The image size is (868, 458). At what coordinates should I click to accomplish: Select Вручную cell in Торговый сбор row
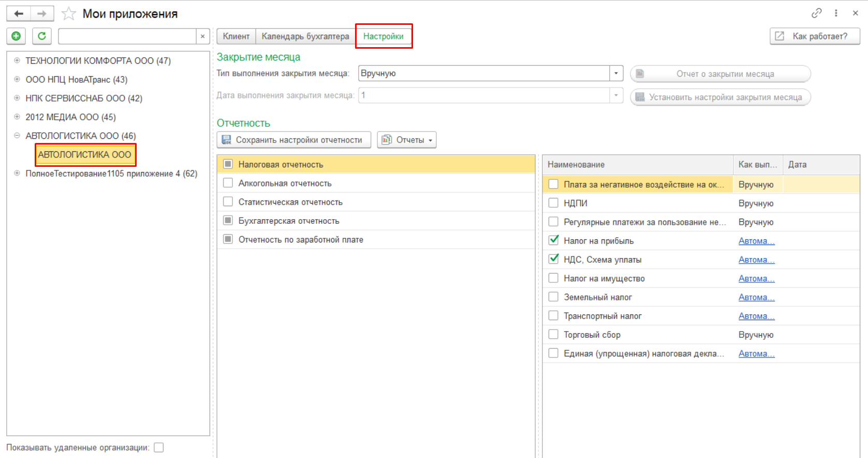758,335
